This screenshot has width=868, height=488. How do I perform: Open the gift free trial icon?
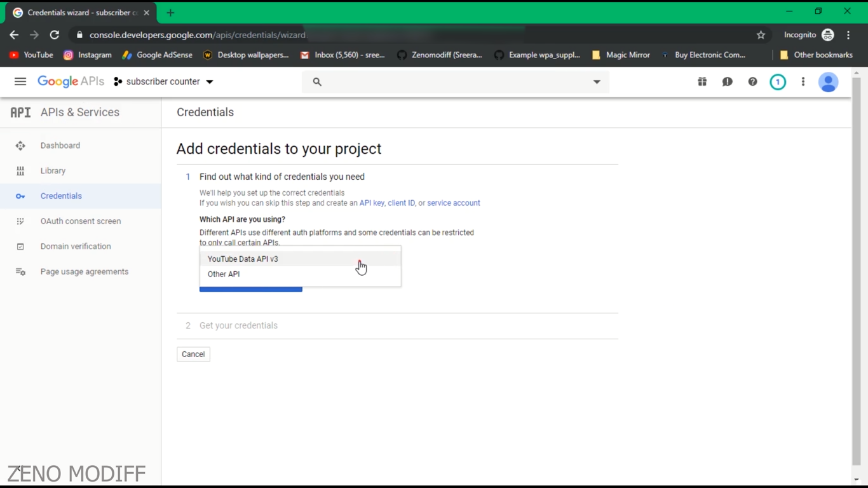(x=702, y=82)
